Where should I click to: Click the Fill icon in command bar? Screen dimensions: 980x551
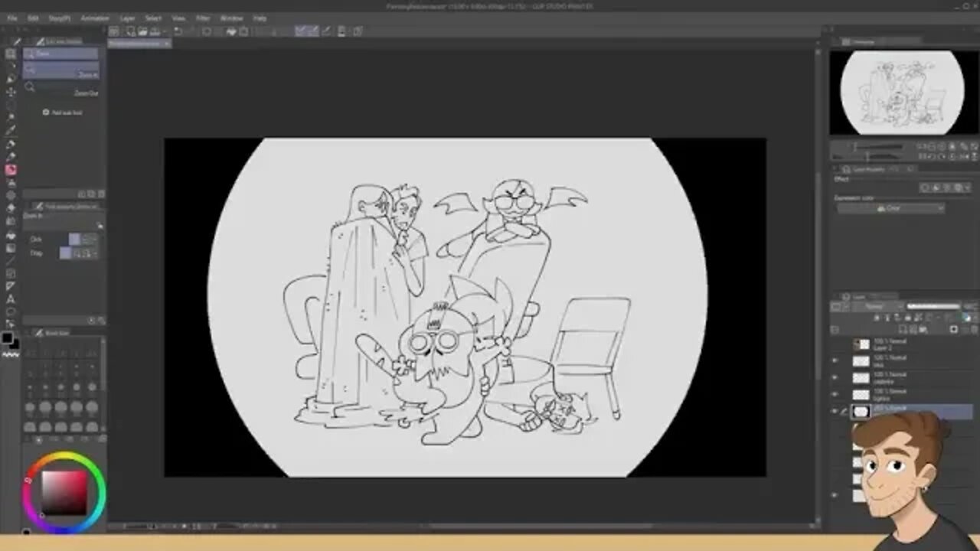(231, 31)
